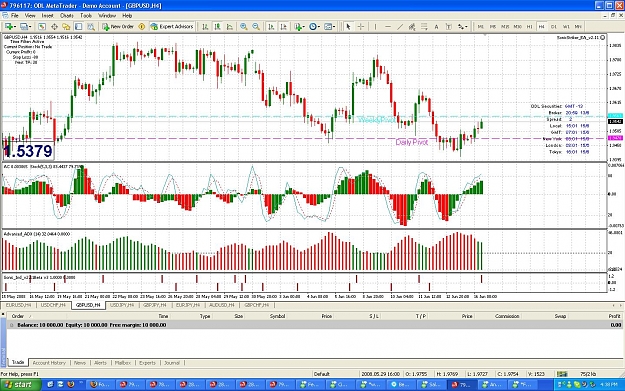Click the Profit column header
Viewport: 625px width, 391px height.
614,316
